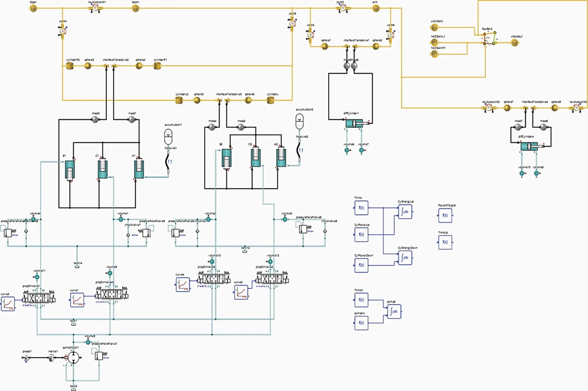Select the curve1 signal block
This screenshot has height=391, width=588.
coord(77,300)
